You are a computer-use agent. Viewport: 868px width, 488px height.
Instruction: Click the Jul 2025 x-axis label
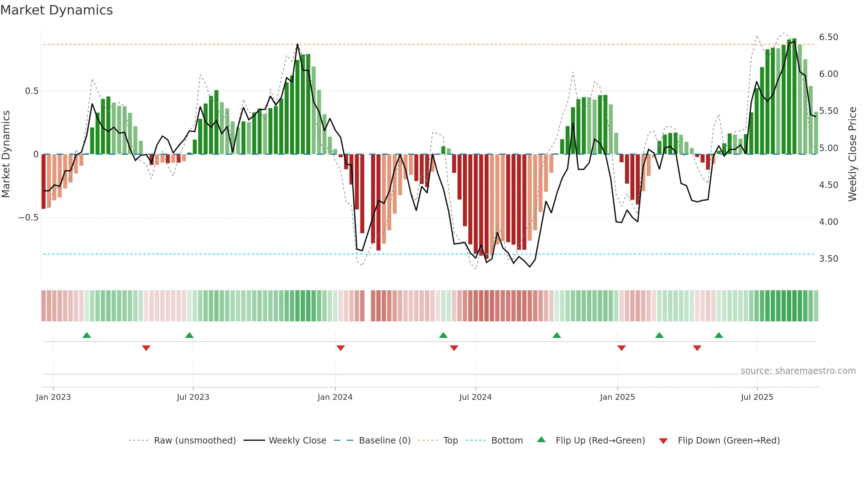pos(757,397)
